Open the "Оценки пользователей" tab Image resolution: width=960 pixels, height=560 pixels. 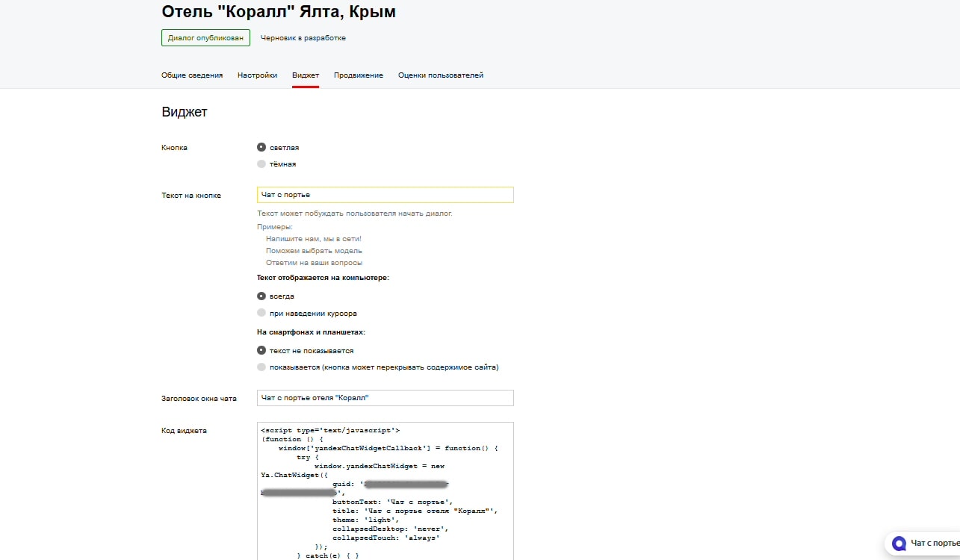(441, 75)
